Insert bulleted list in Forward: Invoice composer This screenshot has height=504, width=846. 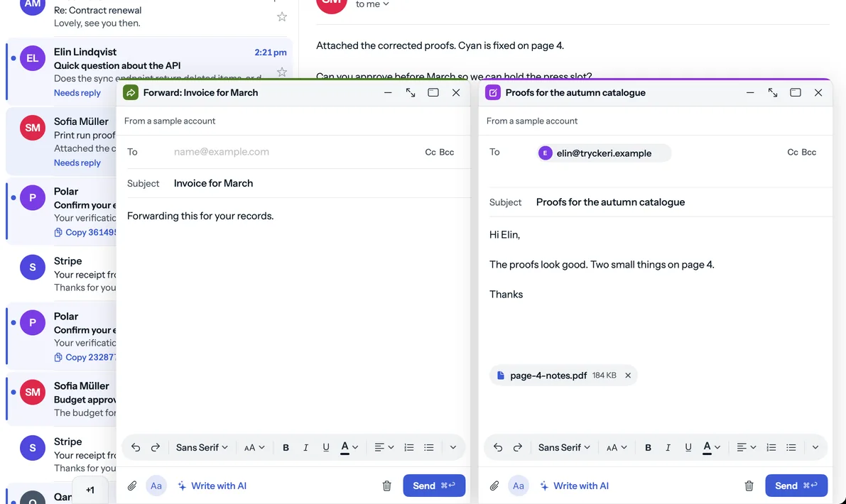pyautogui.click(x=429, y=447)
